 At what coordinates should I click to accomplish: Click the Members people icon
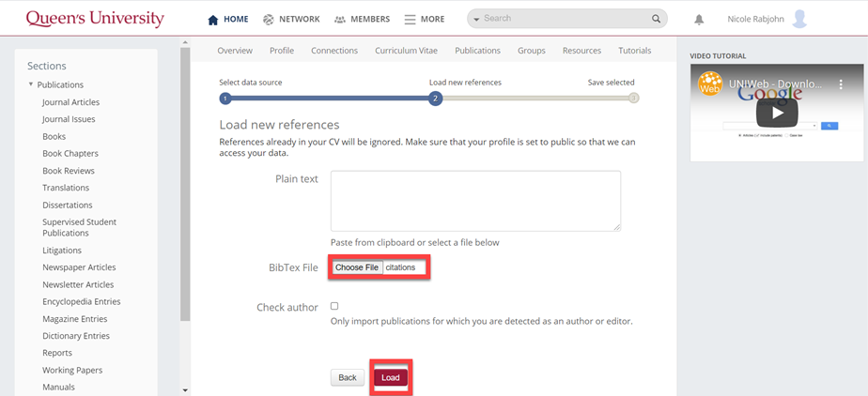[x=339, y=20]
